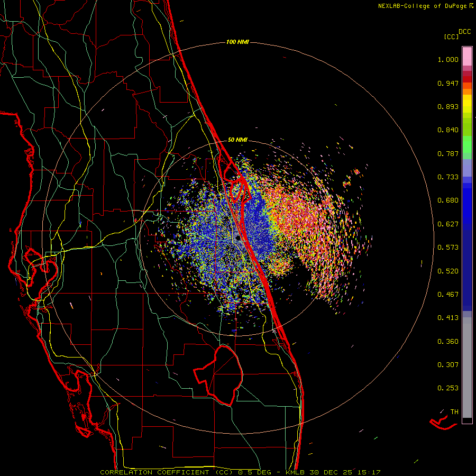This screenshot has width=476, height=476.
Task: Click the TH threshold label on the legend
Action: coord(454,412)
